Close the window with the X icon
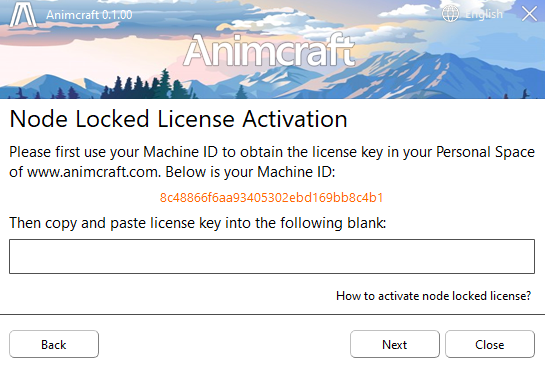The height and width of the screenshot is (370, 545). coord(529,14)
